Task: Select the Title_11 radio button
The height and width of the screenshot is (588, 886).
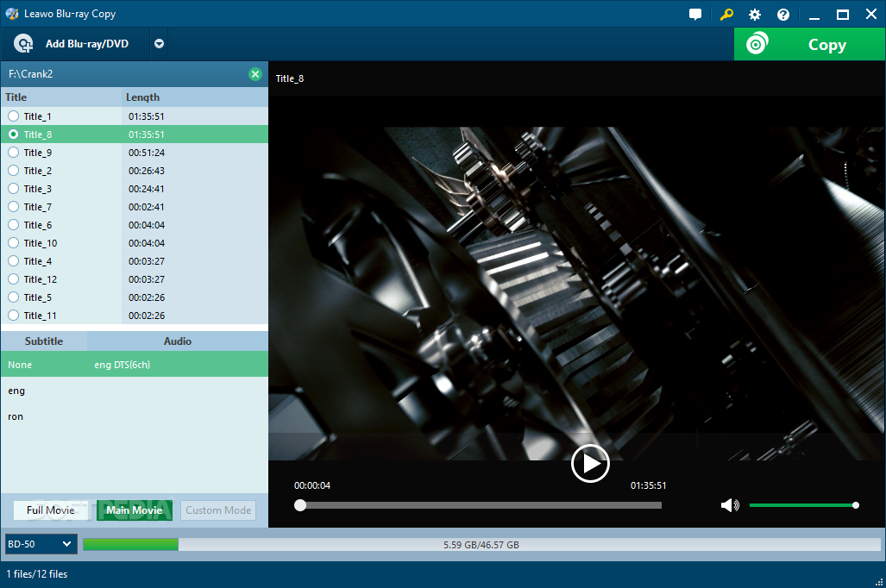Action: (x=14, y=316)
